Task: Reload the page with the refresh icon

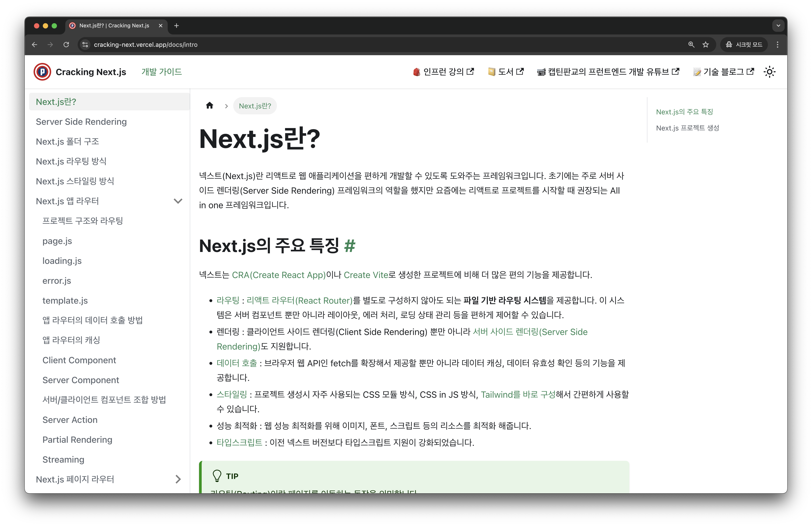Action: [66, 44]
